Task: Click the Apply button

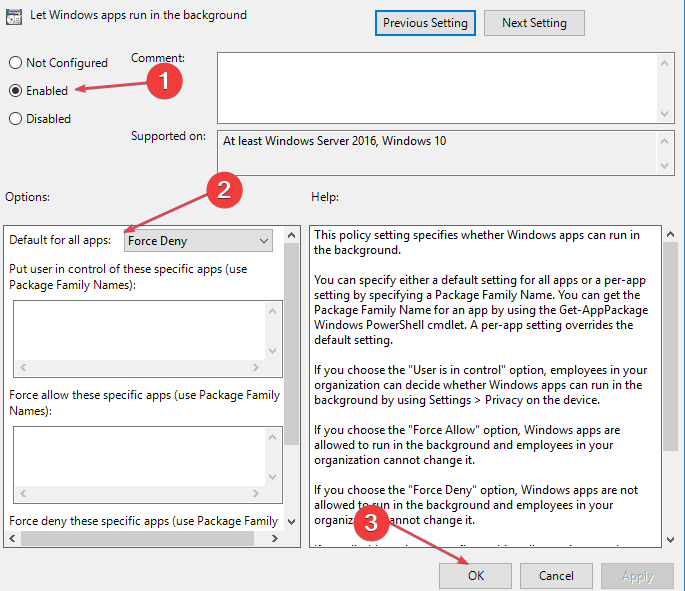Action: point(637,576)
